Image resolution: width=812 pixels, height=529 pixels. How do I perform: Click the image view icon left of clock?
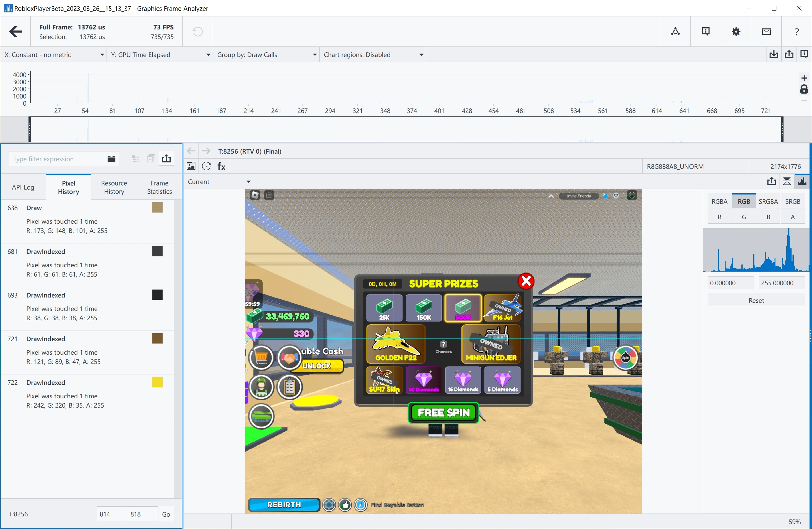[191, 166]
